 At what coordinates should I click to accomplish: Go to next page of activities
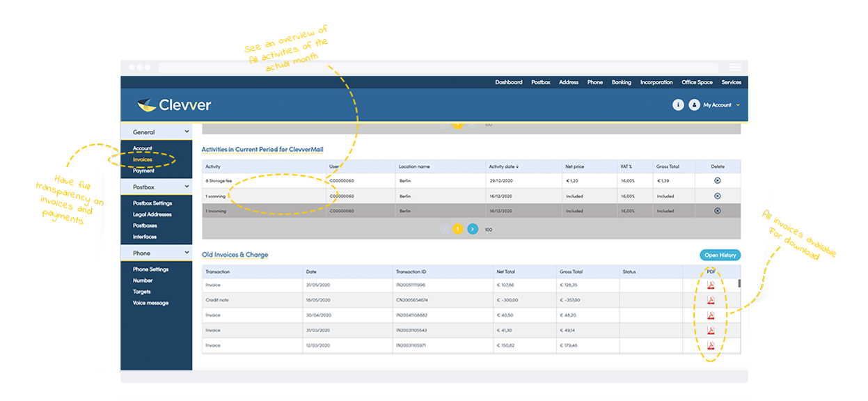[473, 228]
